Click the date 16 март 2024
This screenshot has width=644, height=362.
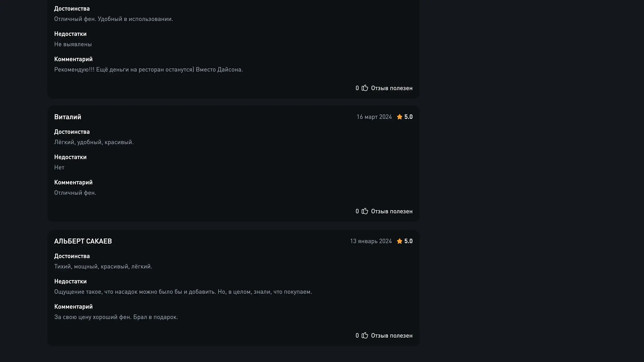pyautogui.click(x=374, y=117)
